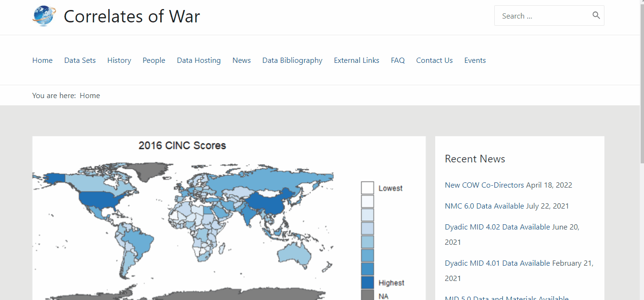Screen dimensions: 644x300
Task: Click the search magnifier icon
Action: (596, 15)
